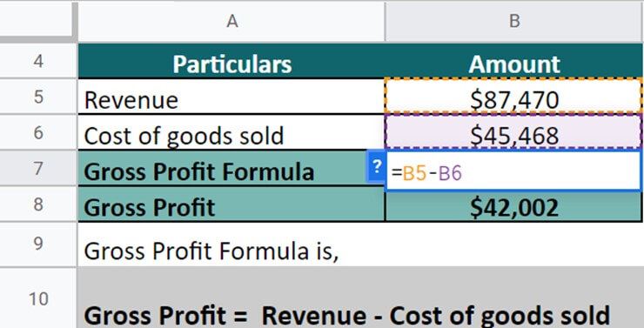Image resolution: width=644 pixels, height=328 pixels.
Task: Select row 6 header
Action: [38, 132]
